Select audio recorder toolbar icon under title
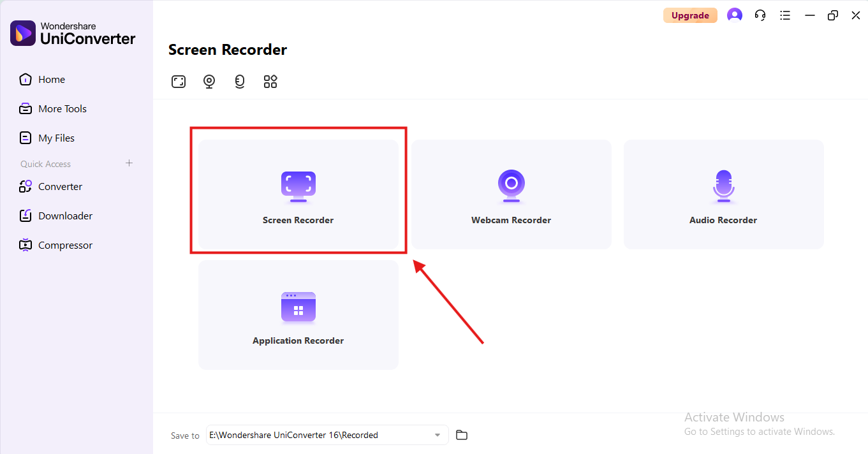 240,82
